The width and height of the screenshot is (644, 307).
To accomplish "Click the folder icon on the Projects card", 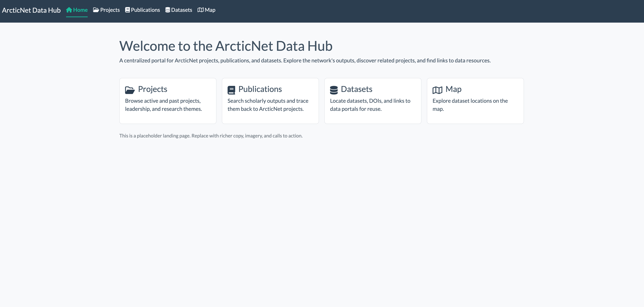I will [130, 90].
